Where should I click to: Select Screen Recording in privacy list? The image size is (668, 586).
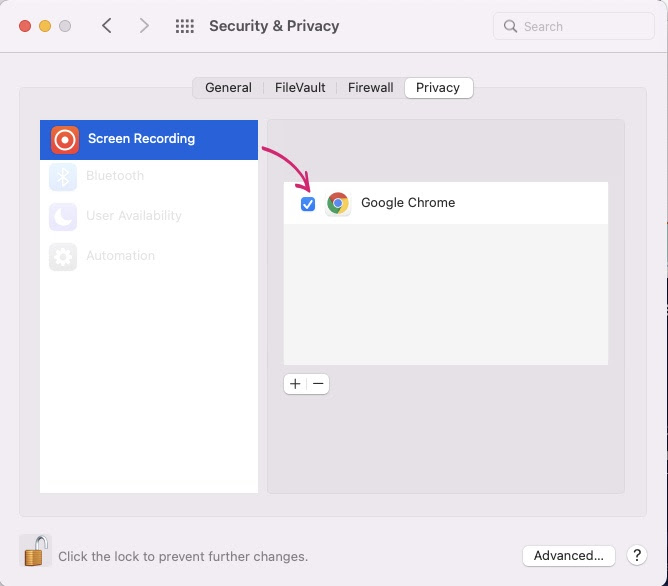click(x=149, y=140)
